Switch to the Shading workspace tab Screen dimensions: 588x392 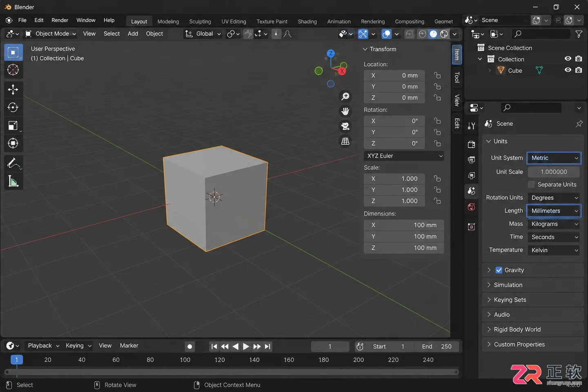point(307,22)
